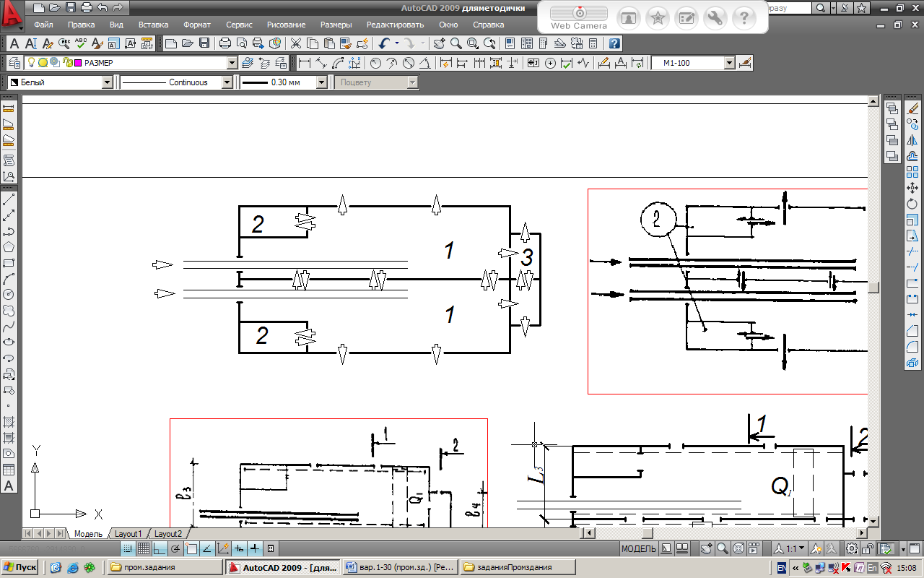
Task: Toggle Ortho Mode in status bar
Action: (160, 548)
